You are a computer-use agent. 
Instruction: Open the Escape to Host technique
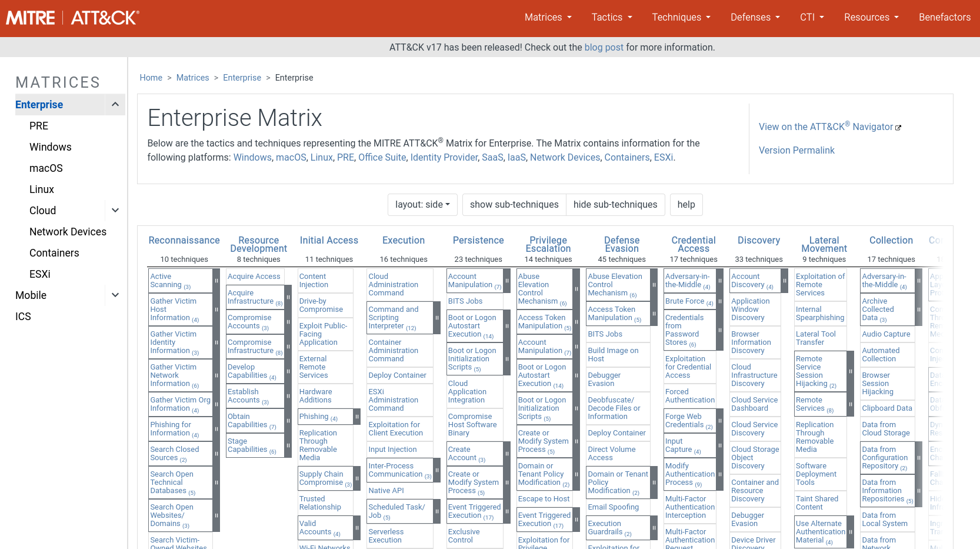544,499
